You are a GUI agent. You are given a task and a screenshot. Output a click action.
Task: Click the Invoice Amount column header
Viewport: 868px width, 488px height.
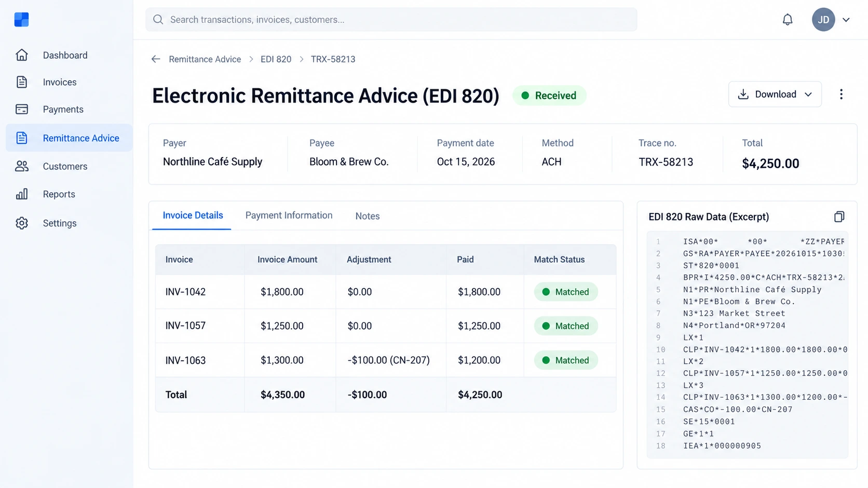click(x=288, y=260)
